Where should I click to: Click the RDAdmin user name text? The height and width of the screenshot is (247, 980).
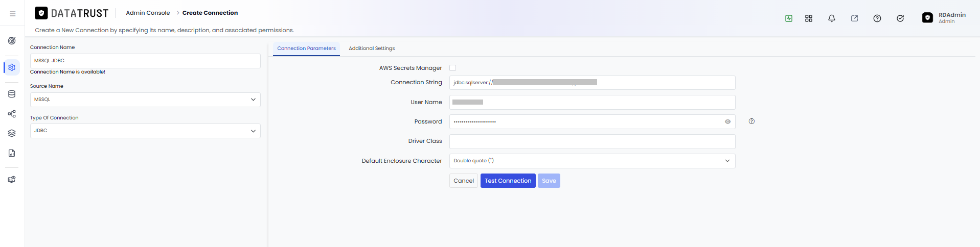(x=952, y=15)
